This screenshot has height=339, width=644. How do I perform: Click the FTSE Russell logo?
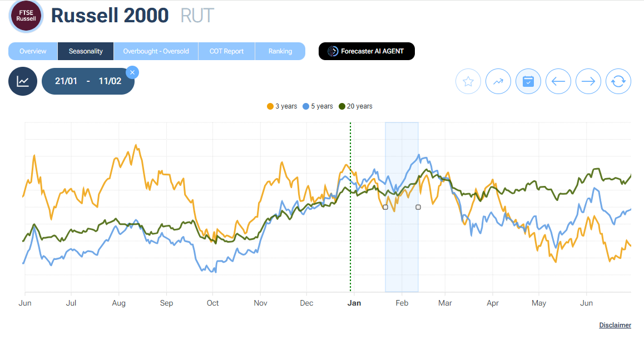(x=26, y=15)
